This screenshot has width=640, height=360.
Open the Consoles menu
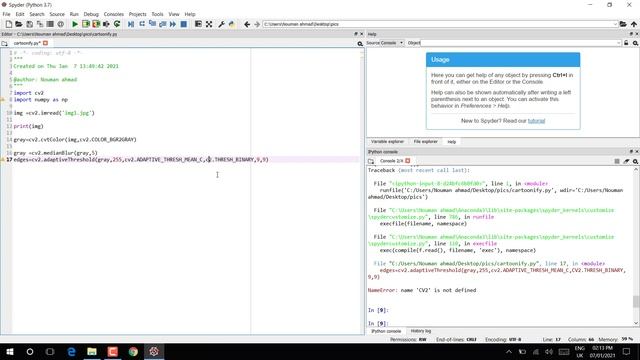tap(113, 14)
